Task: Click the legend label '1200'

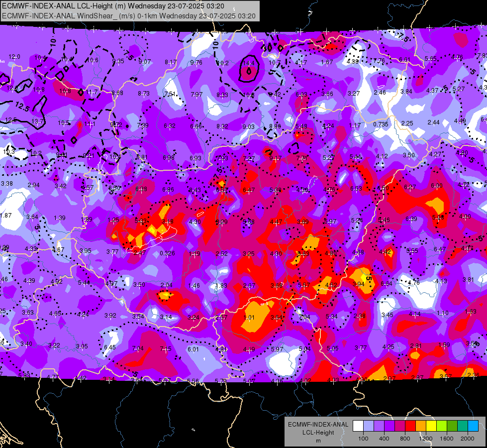Action: point(425,439)
